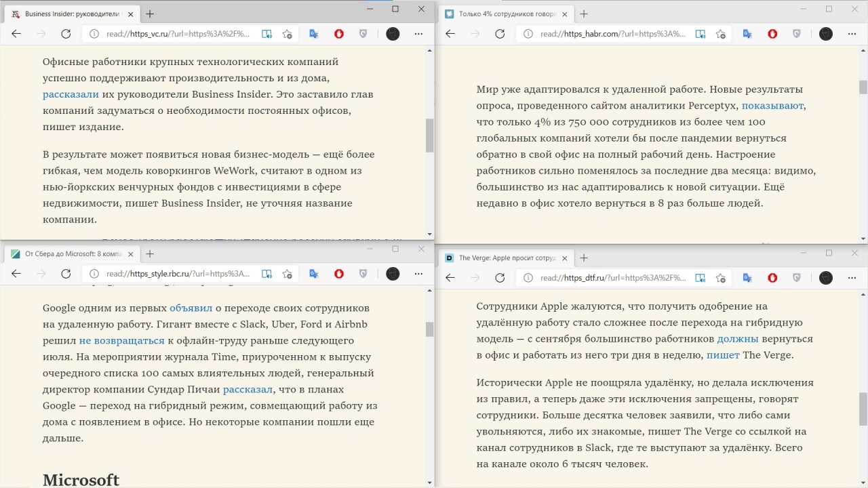Open translate extension in style.rbc.ru window

(x=314, y=274)
